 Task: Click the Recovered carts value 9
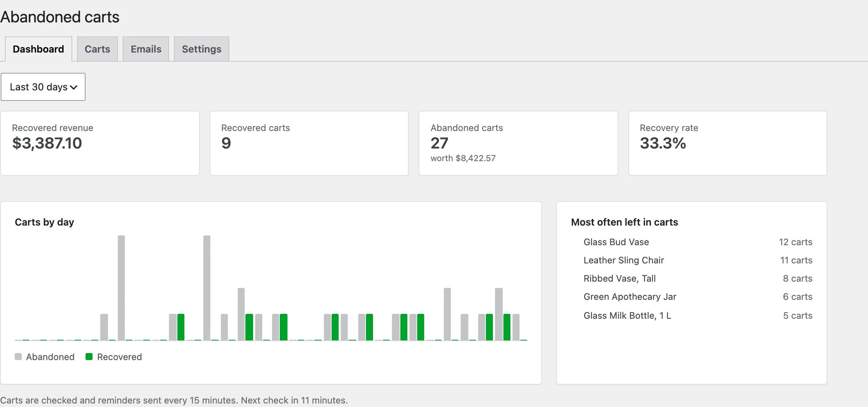click(x=226, y=143)
